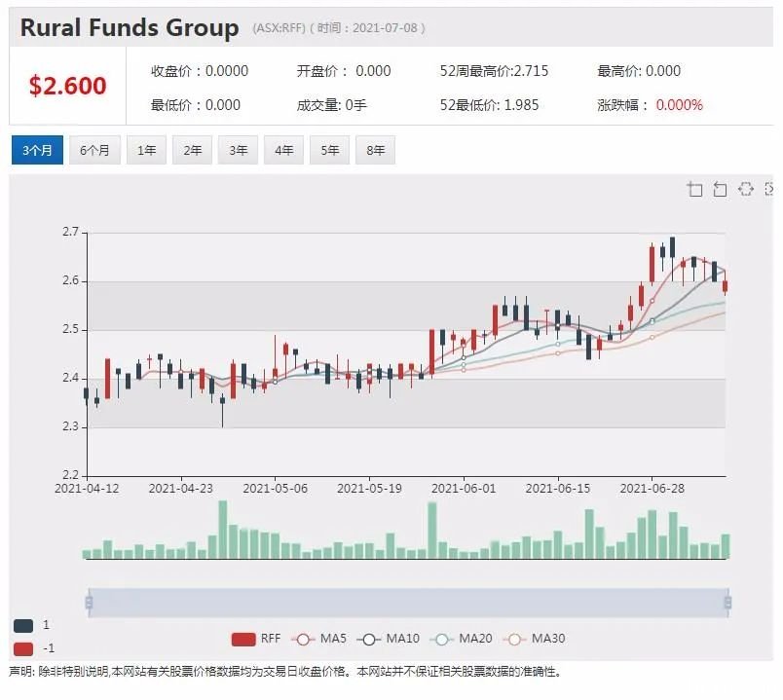Click the 2021-05-06 axis date label

(x=276, y=489)
